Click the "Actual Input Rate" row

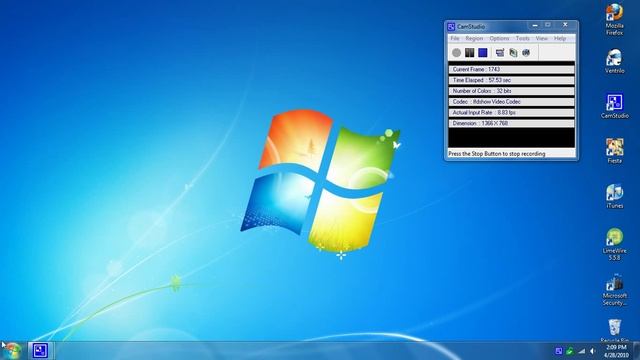(511, 112)
